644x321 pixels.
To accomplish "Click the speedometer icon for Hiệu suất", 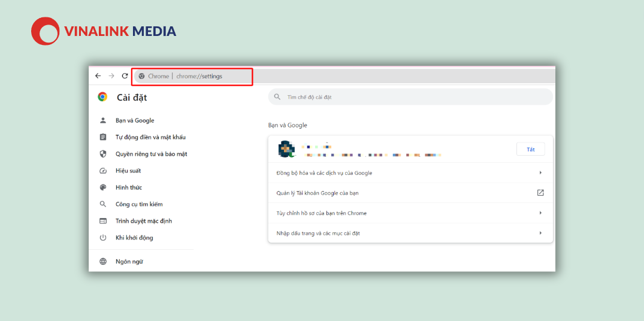I will tap(103, 171).
